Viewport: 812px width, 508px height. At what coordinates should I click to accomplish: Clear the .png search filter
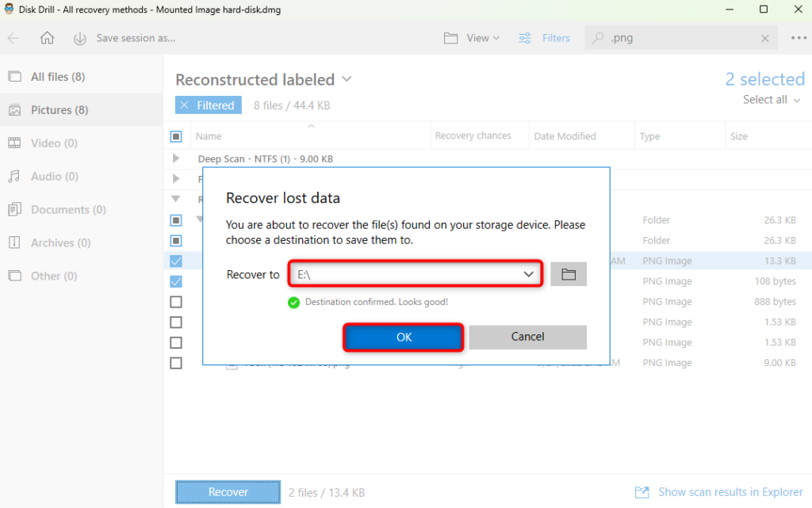[764, 37]
